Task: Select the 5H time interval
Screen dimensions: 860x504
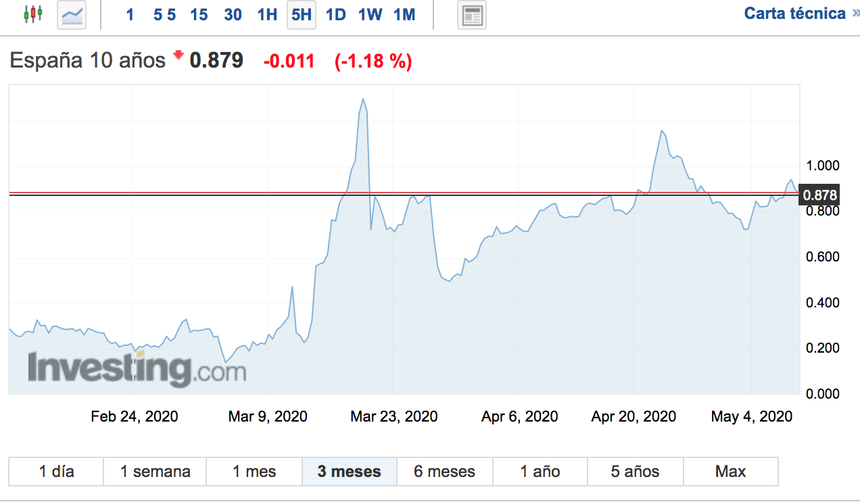Action: (302, 15)
